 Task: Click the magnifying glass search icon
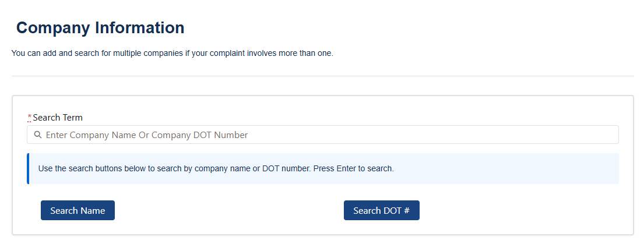(x=38, y=135)
